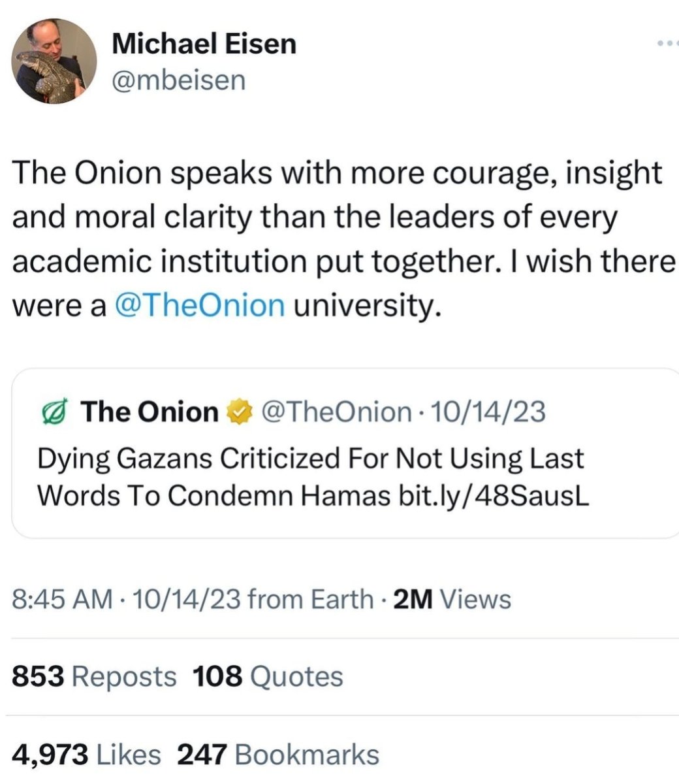This screenshot has width=679, height=784.
Task: Open The Onion name in quoted tweet
Action: [150, 412]
